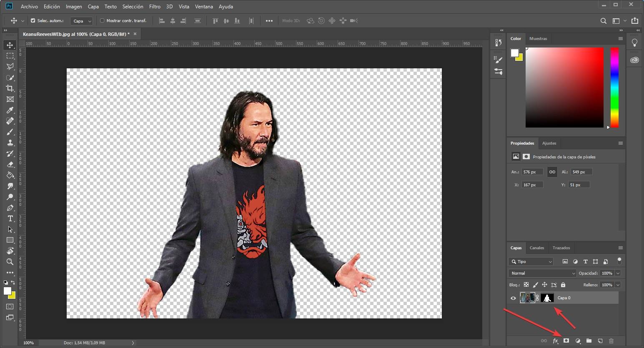Click the add layer mask icon
Viewport: 644px width, 348px height.
566,340
